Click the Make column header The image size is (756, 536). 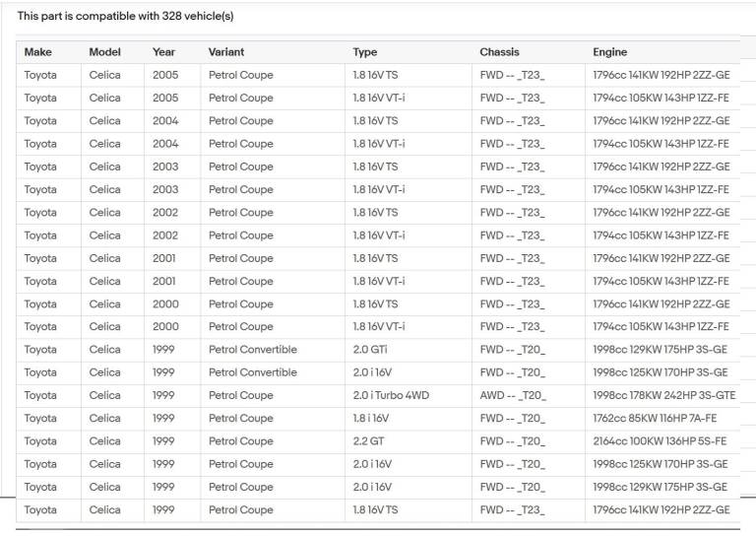tap(38, 52)
